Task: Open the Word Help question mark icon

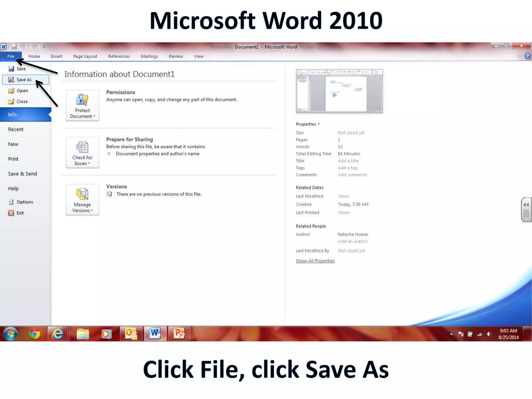Action: point(527,56)
